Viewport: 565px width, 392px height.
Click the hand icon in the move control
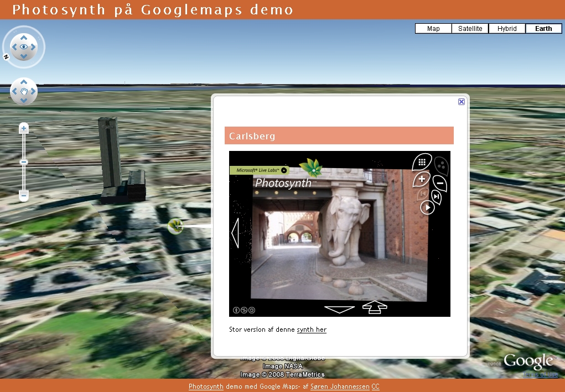24,91
